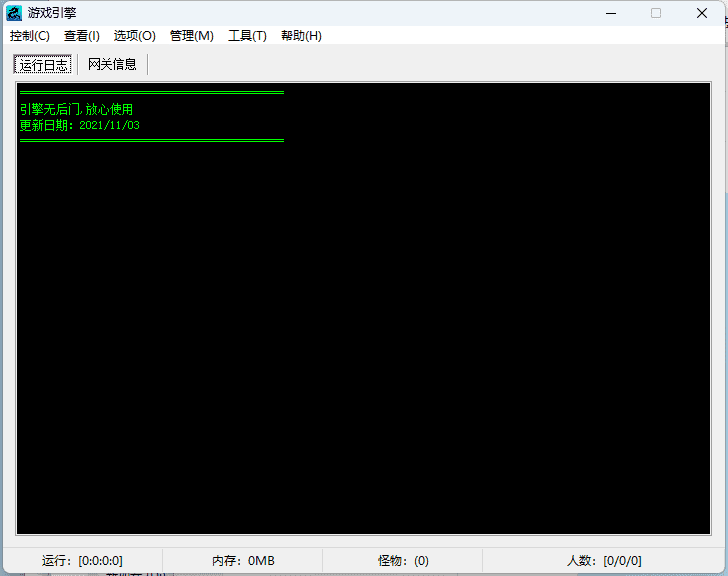
Task: Click the 内存: 0MB status entry
Action: click(243, 561)
